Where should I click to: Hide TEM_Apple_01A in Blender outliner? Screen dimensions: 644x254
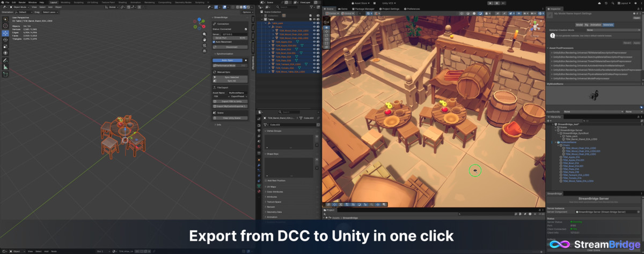tap(314, 41)
